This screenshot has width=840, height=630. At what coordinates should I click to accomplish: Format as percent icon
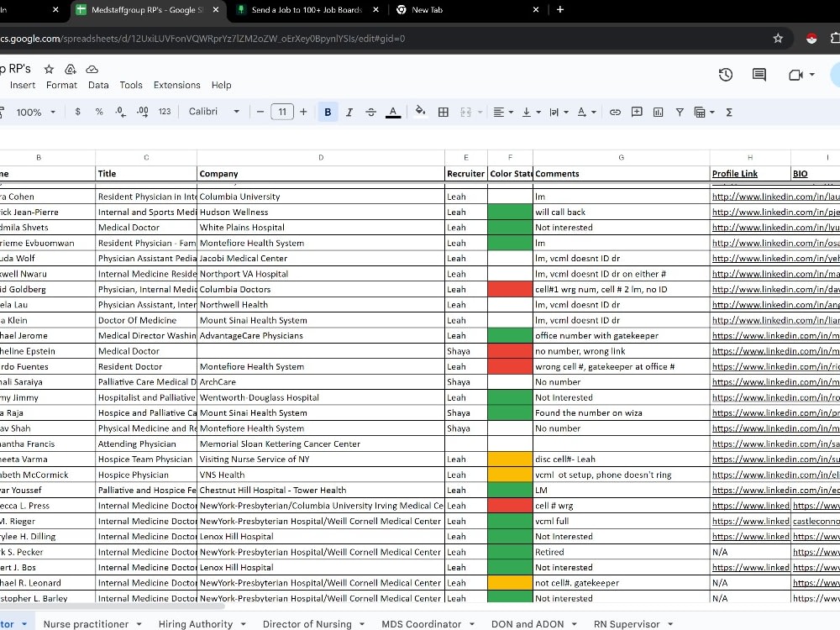point(99,112)
